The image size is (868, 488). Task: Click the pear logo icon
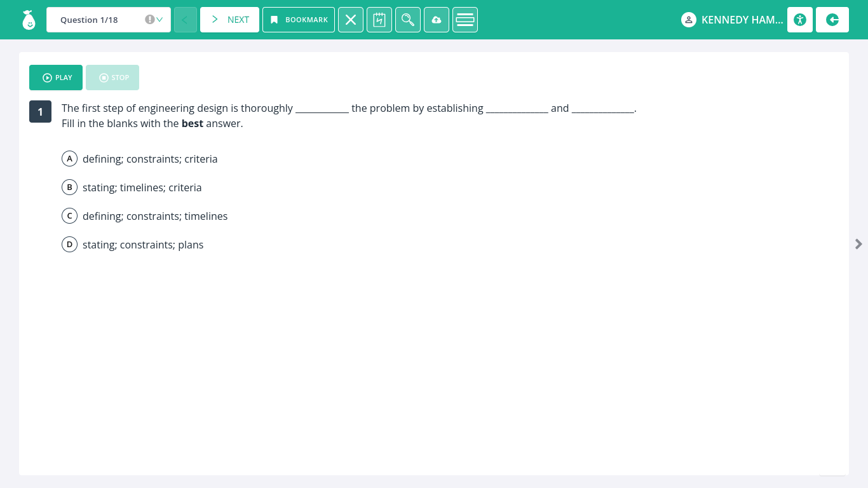29,20
